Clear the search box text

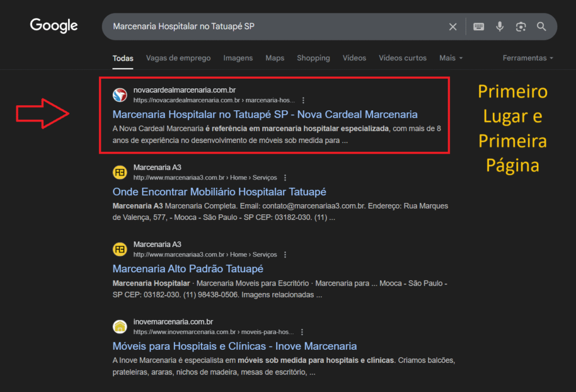[x=453, y=27]
